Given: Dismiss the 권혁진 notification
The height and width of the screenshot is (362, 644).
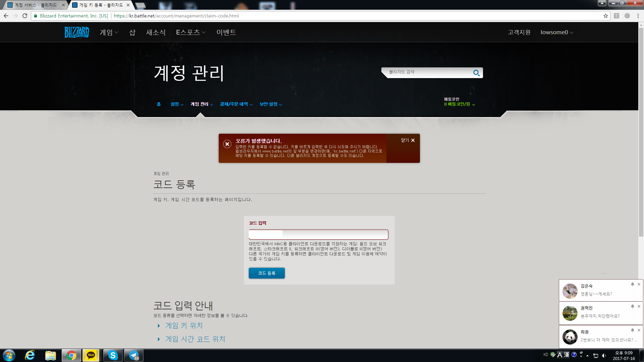Looking at the screenshot, I should tap(639, 306).
